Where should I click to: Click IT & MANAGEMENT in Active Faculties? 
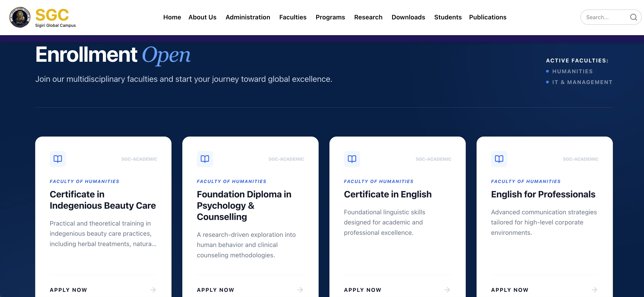click(582, 82)
